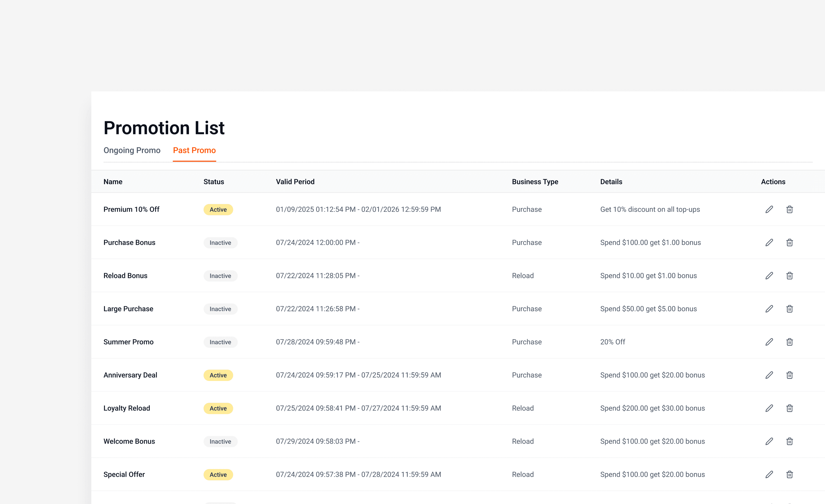Screen dimensions: 825x504
Task: Click edit pencil for Special Offer
Action: pos(769,475)
